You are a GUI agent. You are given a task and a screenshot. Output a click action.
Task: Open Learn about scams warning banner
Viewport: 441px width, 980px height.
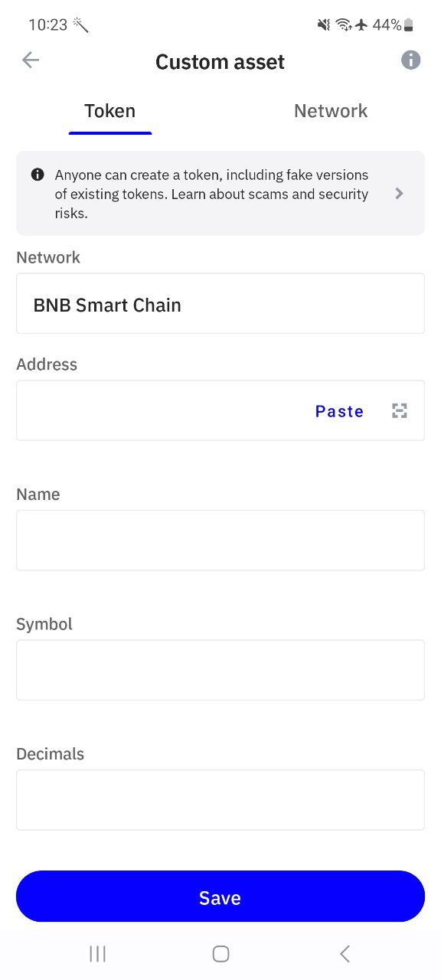coord(220,193)
